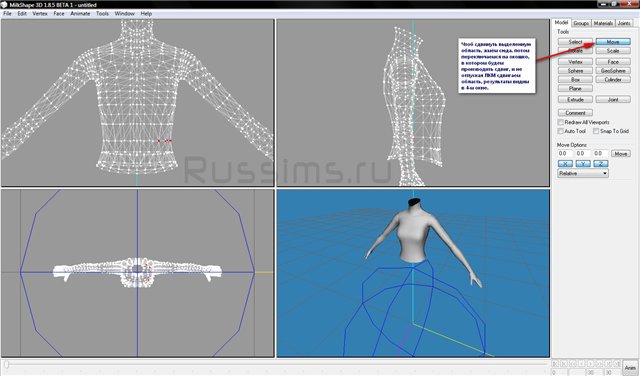Open the Tools menu
The width and height of the screenshot is (640, 376).
[x=102, y=13]
